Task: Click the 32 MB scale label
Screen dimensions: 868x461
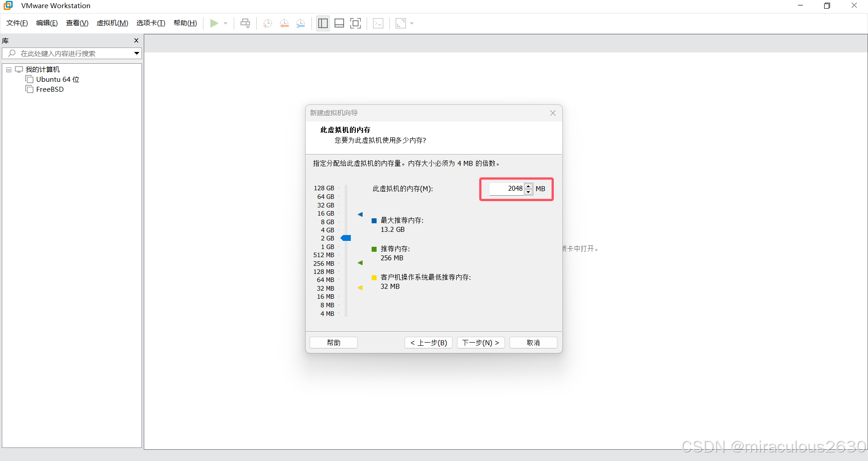Action: point(325,288)
